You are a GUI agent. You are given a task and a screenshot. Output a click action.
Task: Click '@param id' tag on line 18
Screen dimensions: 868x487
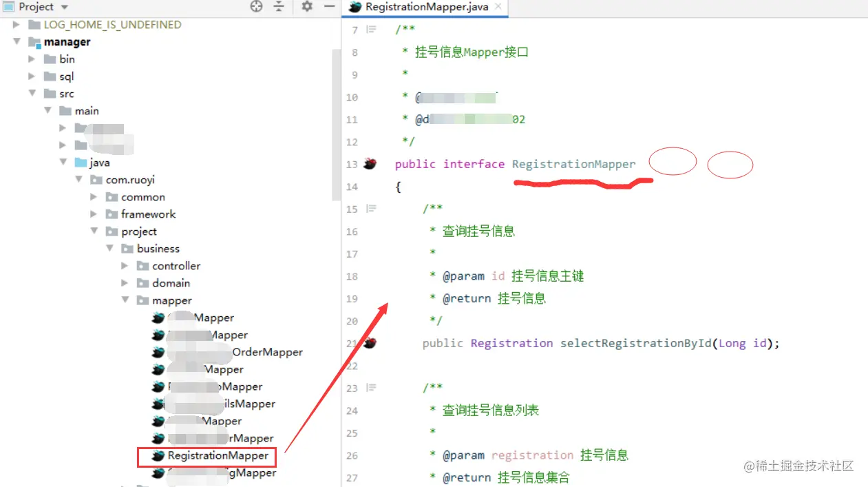474,276
